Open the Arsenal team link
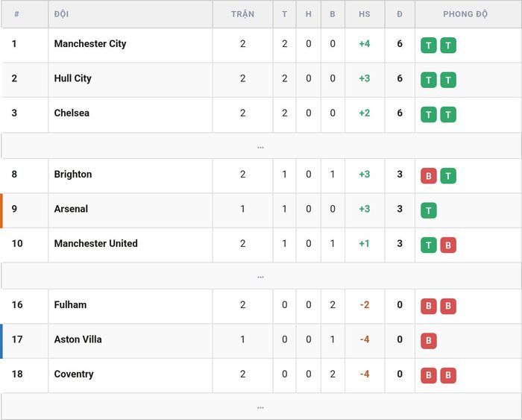Image resolution: width=522 pixels, height=420 pixels. pos(71,209)
